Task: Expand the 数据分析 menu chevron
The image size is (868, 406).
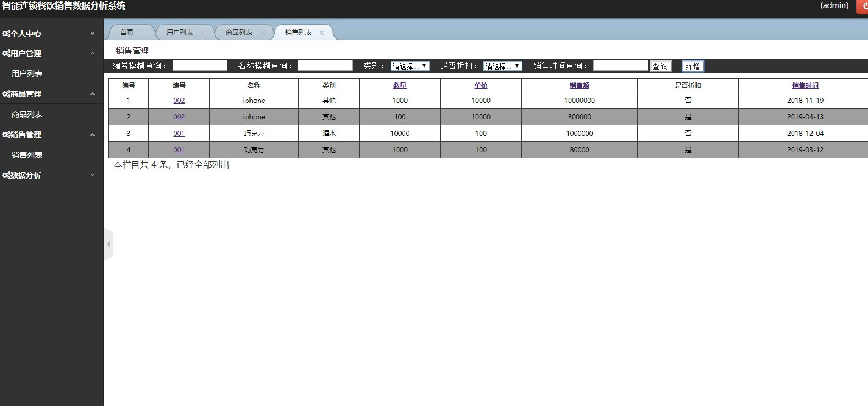Action: [x=92, y=175]
